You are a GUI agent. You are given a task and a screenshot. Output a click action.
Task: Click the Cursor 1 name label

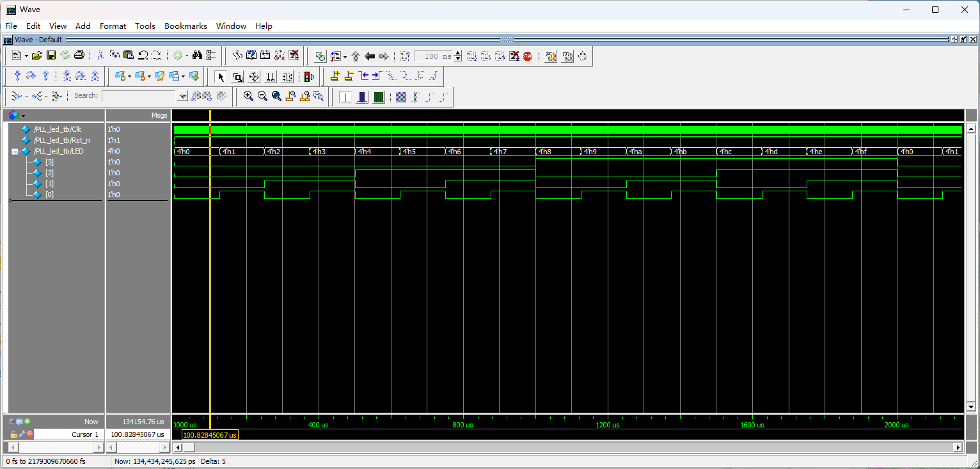85,434
